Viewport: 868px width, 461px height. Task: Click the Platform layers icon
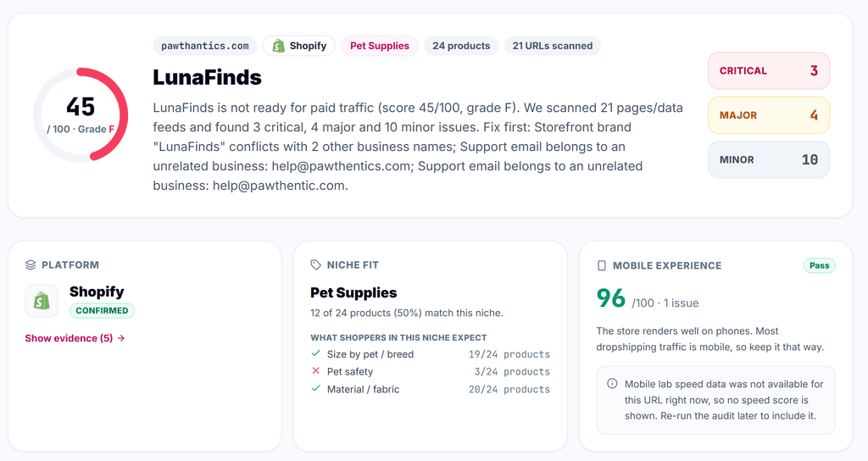[x=31, y=265]
